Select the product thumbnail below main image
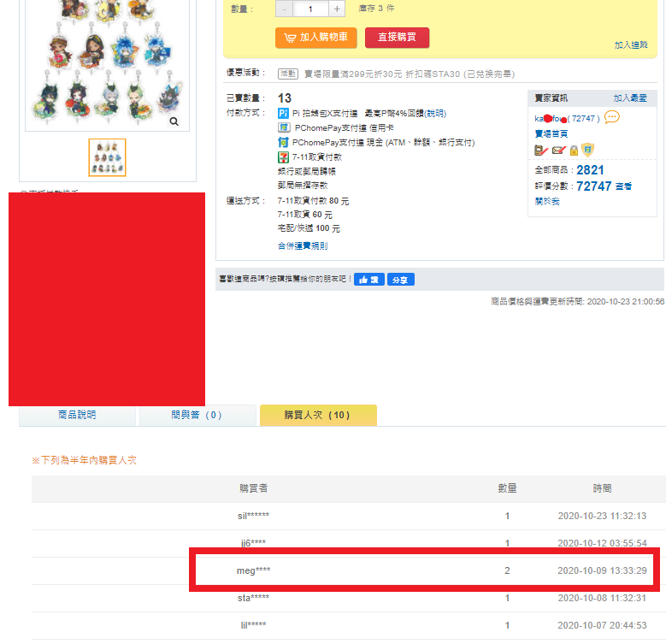 (108, 157)
